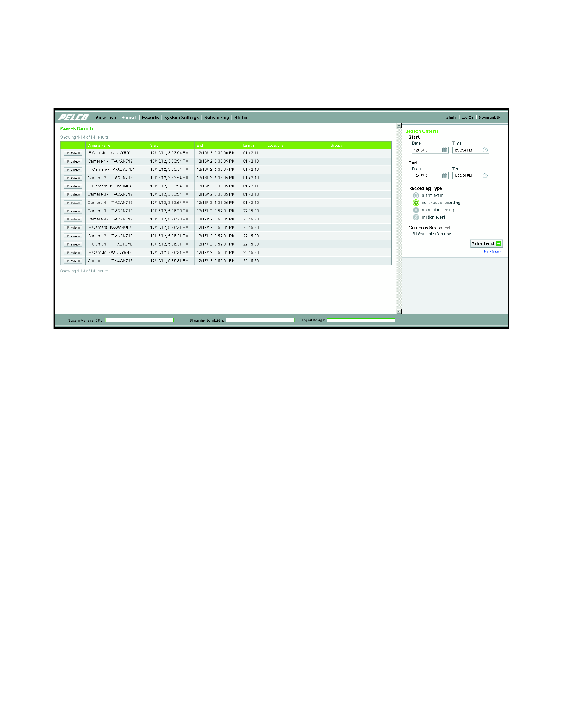The height and width of the screenshot is (728, 563).
Task: Click the 'All Available Cameras' text
Action: [432, 234]
